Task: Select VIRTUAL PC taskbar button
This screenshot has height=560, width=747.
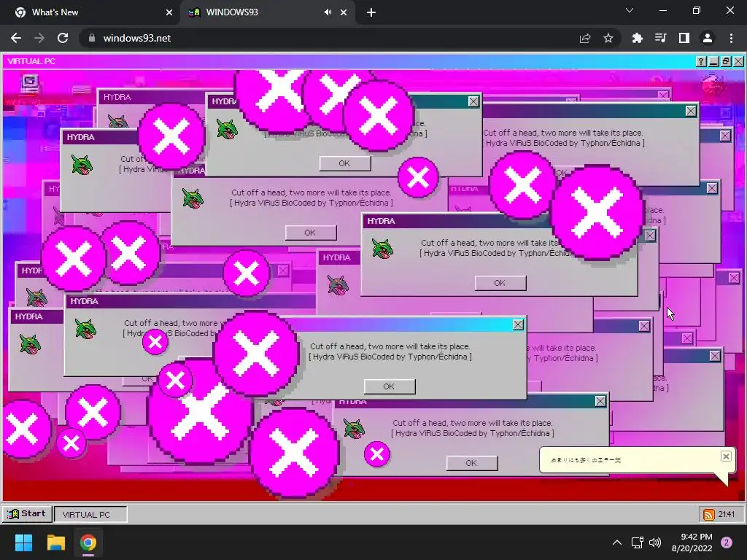Action: coord(90,514)
